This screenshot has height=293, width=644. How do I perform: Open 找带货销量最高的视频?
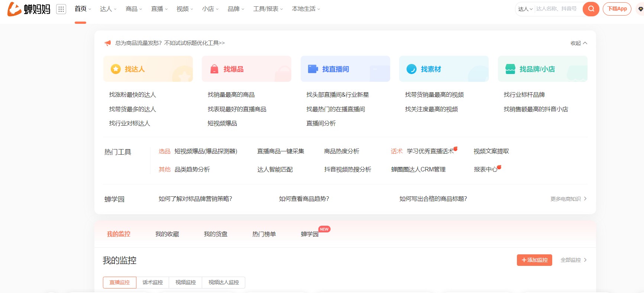click(434, 95)
